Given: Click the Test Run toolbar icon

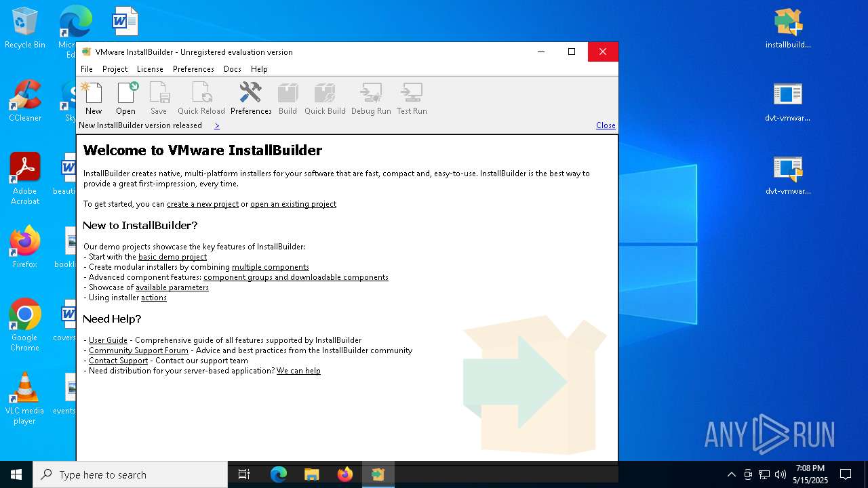Looking at the screenshot, I should [x=412, y=99].
